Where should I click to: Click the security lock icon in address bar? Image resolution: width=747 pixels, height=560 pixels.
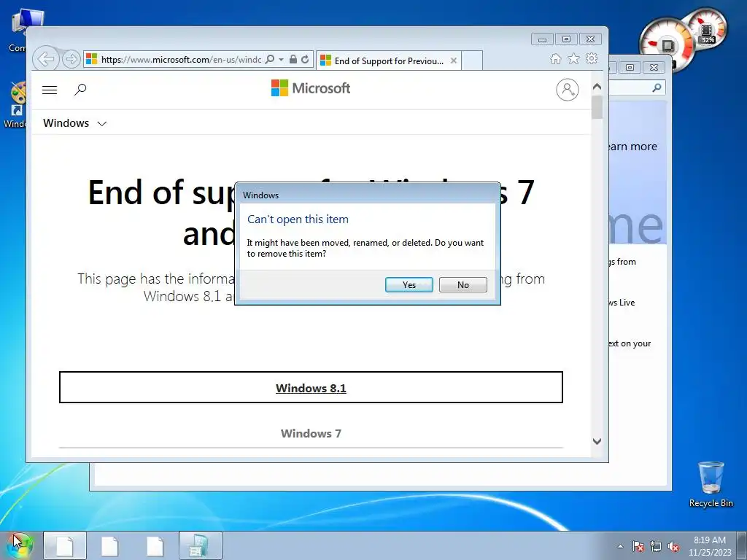click(293, 60)
